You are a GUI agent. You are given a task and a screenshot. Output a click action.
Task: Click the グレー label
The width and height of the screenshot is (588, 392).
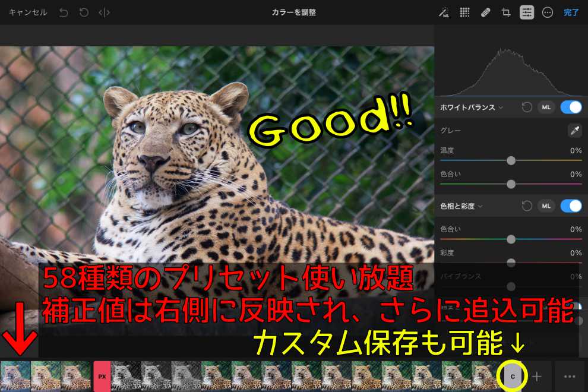click(450, 131)
